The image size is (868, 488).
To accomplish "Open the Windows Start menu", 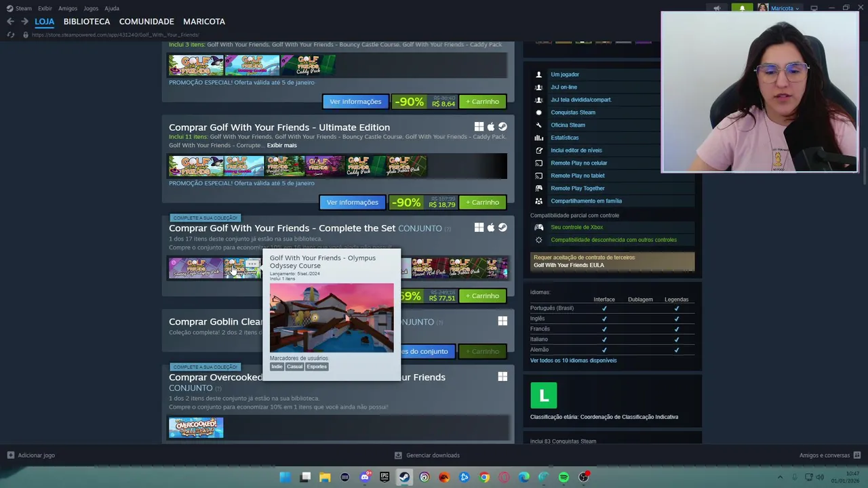I will tap(285, 477).
